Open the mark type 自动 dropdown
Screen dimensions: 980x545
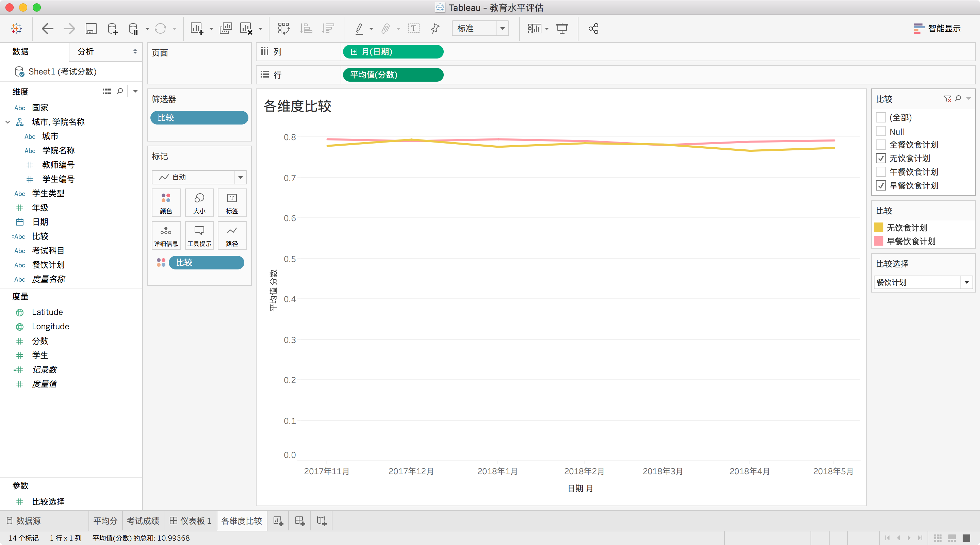click(x=241, y=177)
